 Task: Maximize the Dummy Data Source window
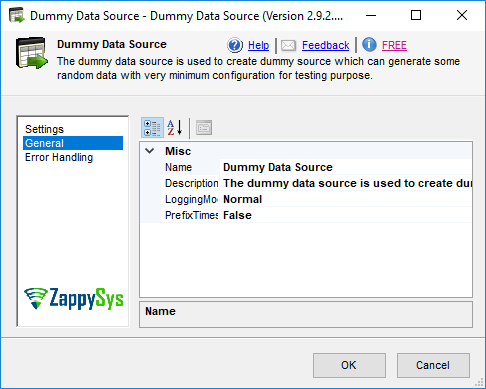(416, 15)
